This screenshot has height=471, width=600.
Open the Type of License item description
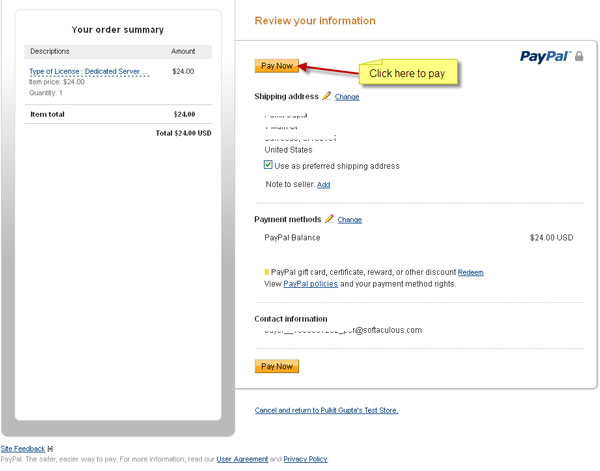pos(89,72)
